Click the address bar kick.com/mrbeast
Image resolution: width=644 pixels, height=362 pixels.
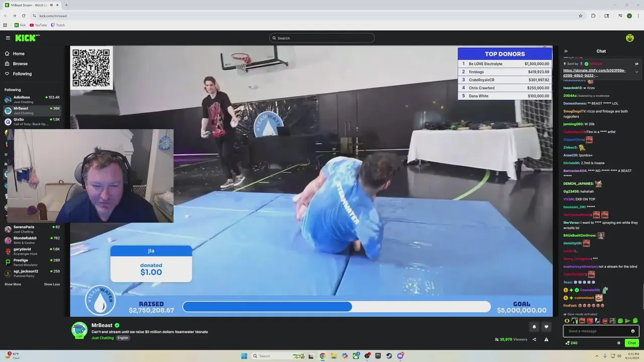point(53,16)
